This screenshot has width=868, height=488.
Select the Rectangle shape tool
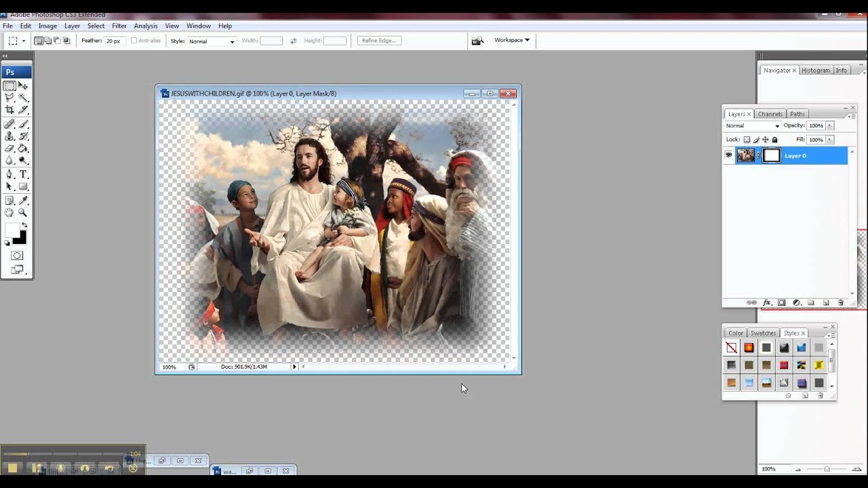(x=23, y=186)
